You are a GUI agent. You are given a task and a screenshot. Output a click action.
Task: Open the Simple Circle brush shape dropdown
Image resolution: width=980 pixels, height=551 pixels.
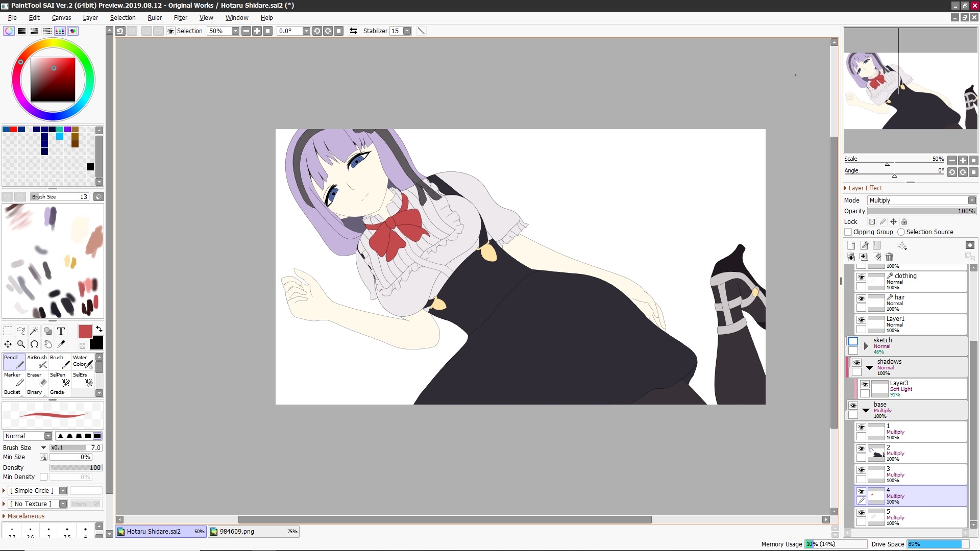37,491
